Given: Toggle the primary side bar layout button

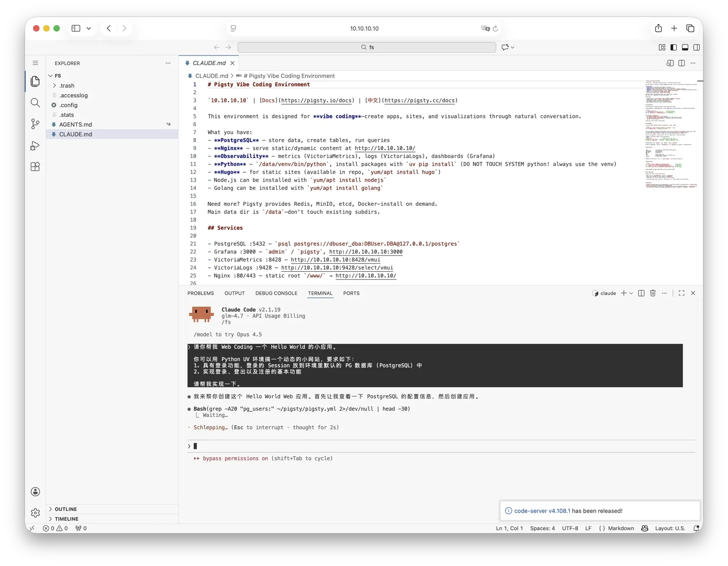Looking at the screenshot, I should (673, 47).
